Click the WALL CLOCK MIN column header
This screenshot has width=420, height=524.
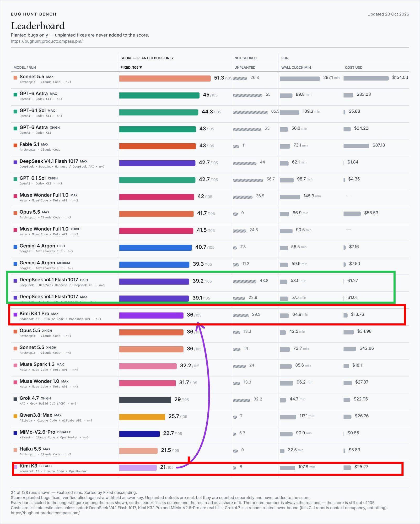coord(296,68)
